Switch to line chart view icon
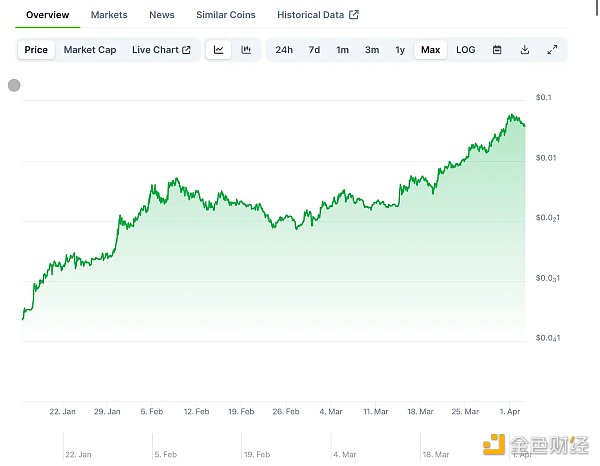 coord(219,49)
